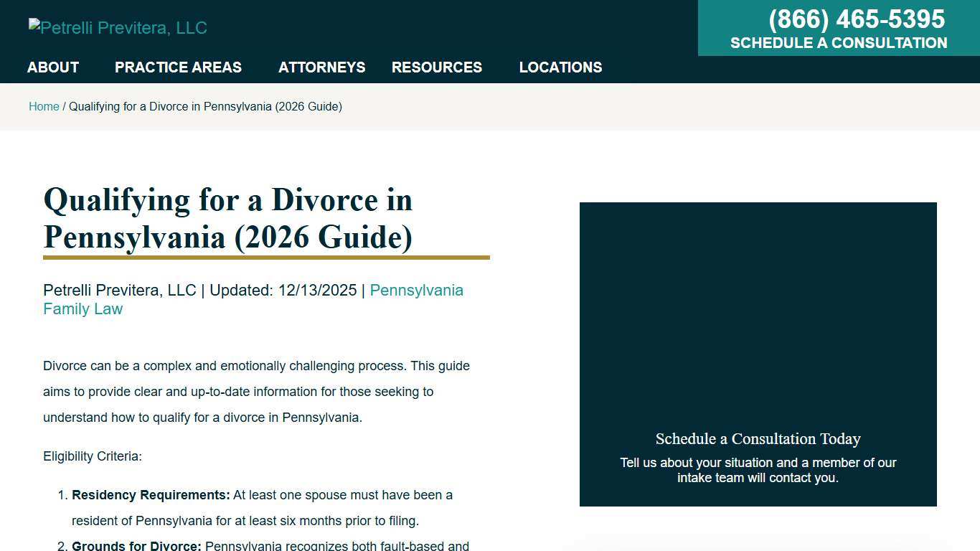Image resolution: width=980 pixels, height=551 pixels.
Task: Select the page title heading
Action: [228, 218]
